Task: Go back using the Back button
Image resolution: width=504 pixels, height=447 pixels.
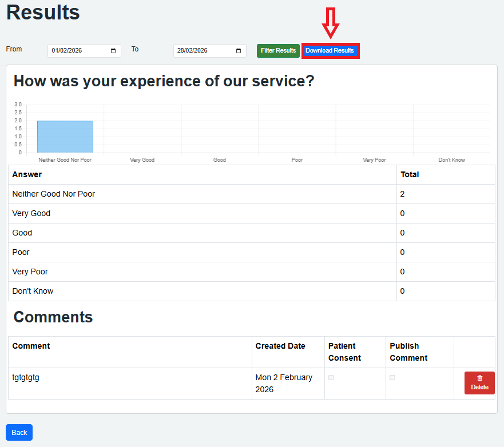Action: [19, 433]
